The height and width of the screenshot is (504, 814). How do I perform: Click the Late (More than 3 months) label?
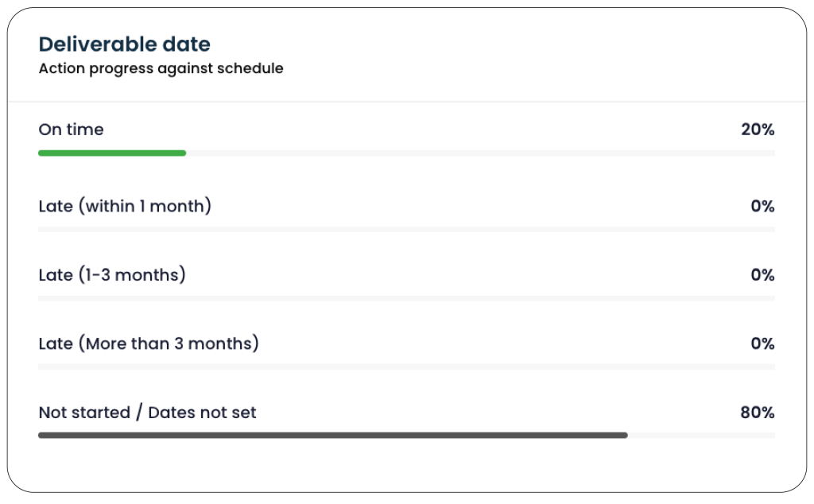point(149,343)
